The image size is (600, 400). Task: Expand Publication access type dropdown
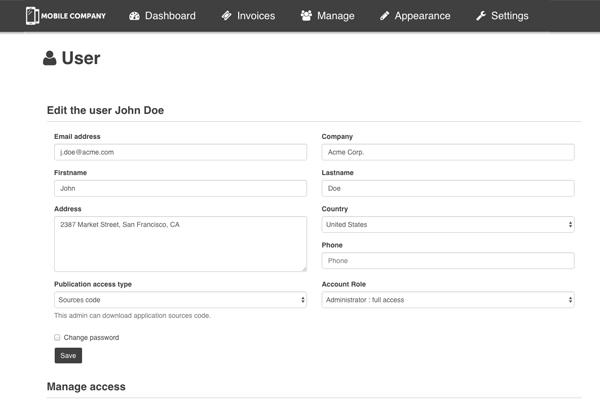point(180,300)
